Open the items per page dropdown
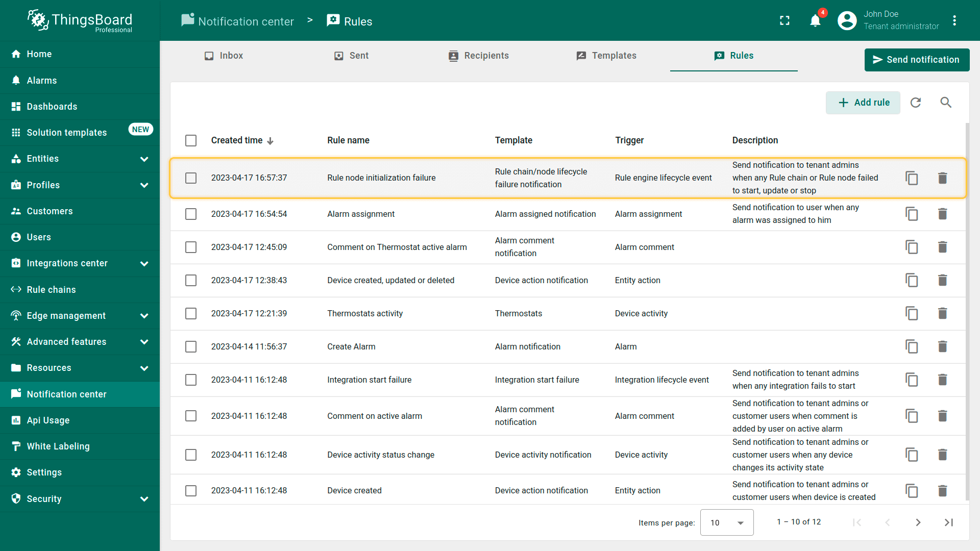The image size is (980, 551). tap(727, 522)
